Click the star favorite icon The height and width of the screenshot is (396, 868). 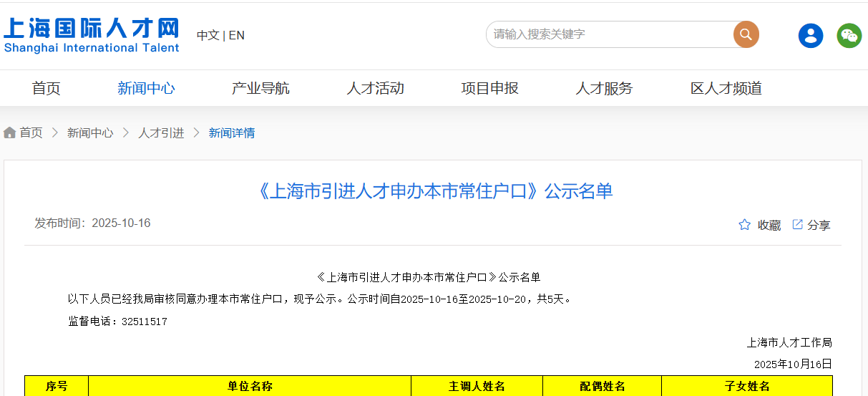tap(744, 225)
